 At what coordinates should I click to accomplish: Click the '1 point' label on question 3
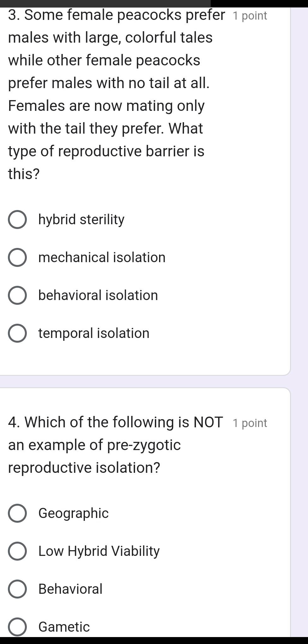250,16
